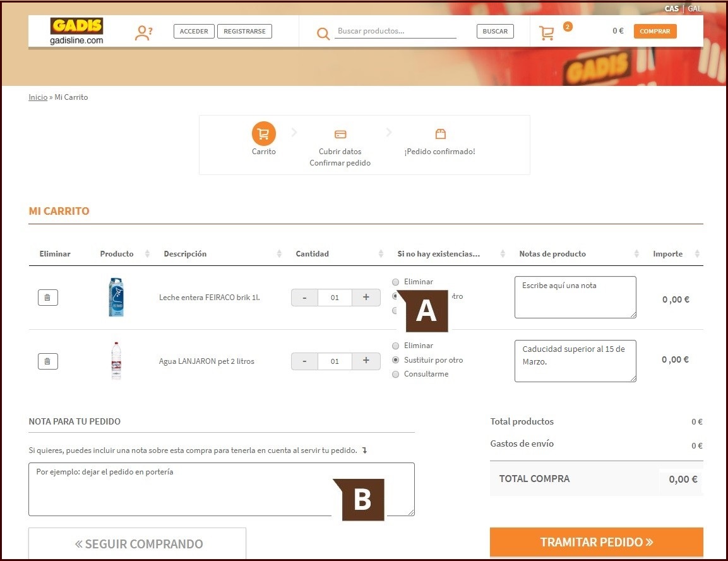This screenshot has height=561, width=728.
Task: Switch language to GAL
Action: (695, 9)
